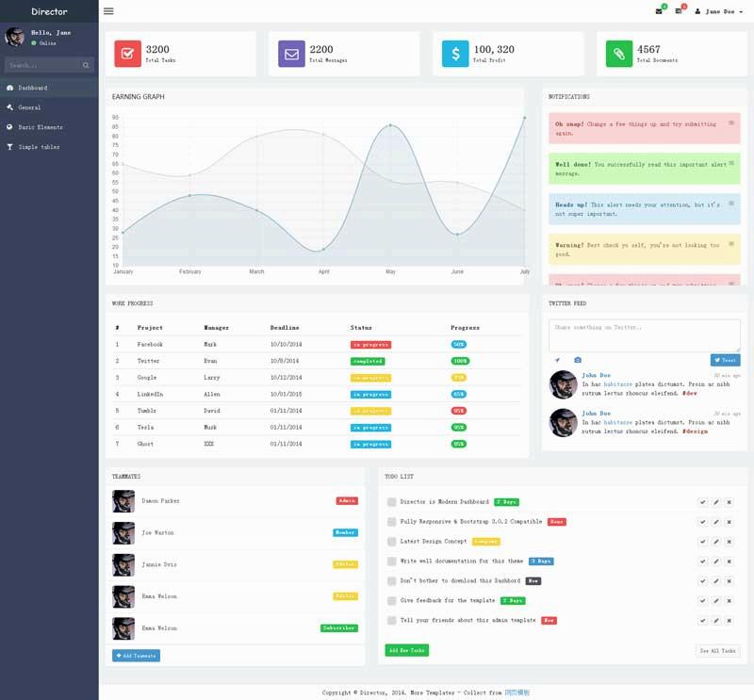Click the camera icon in Twitter feed
Screen dimensions: 754x700
tap(578, 360)
